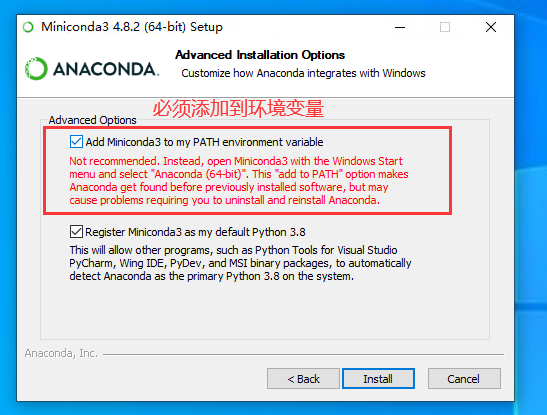The height and width of the screenshot is (415, 547).
Task: Minimize the Miniconda3 Setup window
Action: tap(400, 27)
